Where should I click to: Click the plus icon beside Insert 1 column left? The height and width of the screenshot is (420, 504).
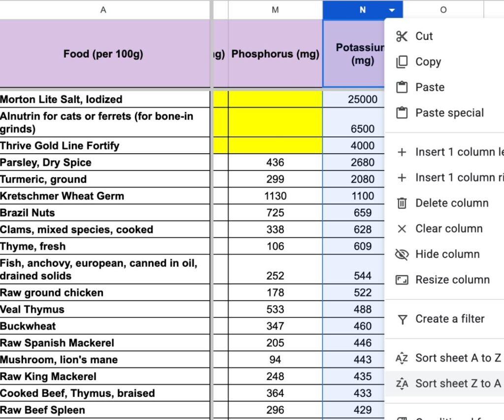click(402, 152)
